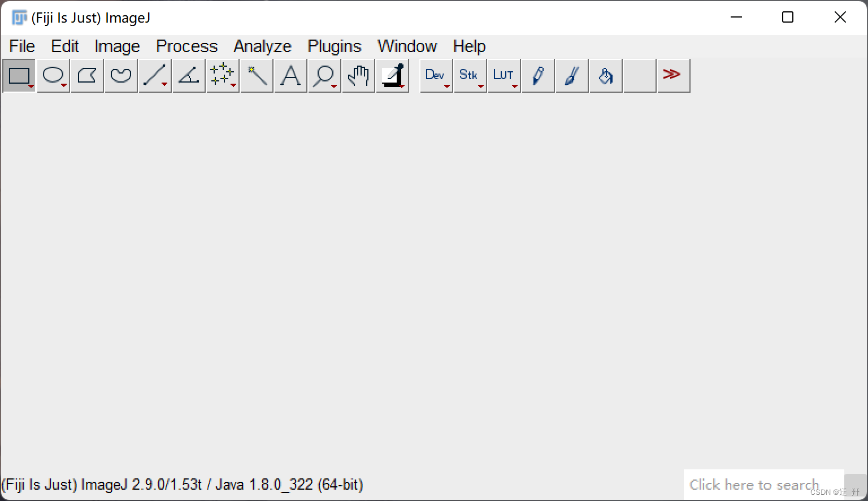This screenshot has height=501, width=868.
Task: Select the Rectangle selection tool
Action: [x=19, y=75]
